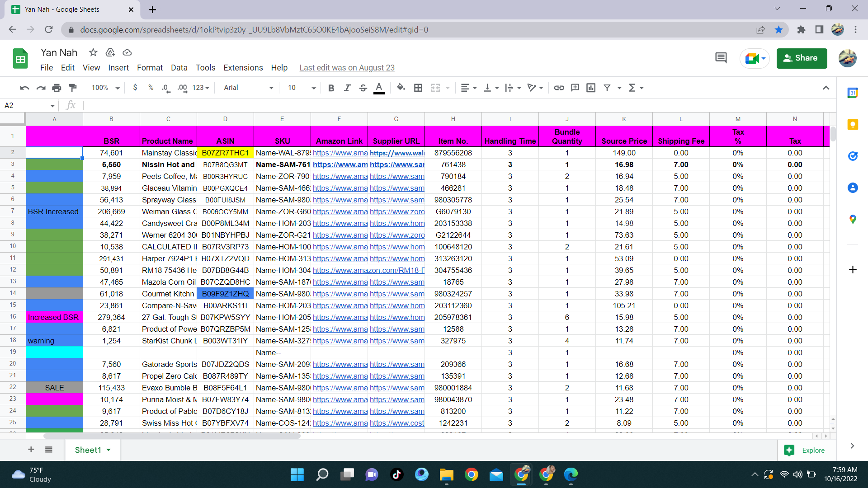868x488 pixels.
Task: Start a Google Meet call icon
Action: pyautogui.click(x=755, y=58)
